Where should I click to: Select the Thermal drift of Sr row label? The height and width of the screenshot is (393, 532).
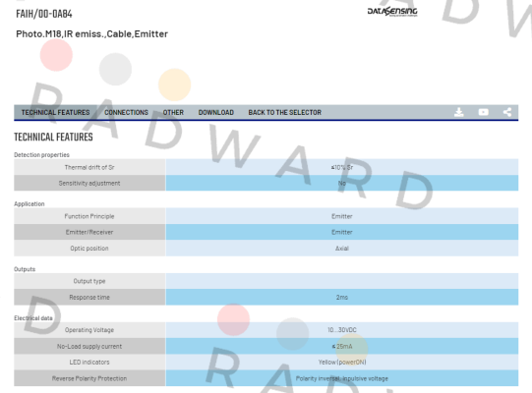(89, 167)
